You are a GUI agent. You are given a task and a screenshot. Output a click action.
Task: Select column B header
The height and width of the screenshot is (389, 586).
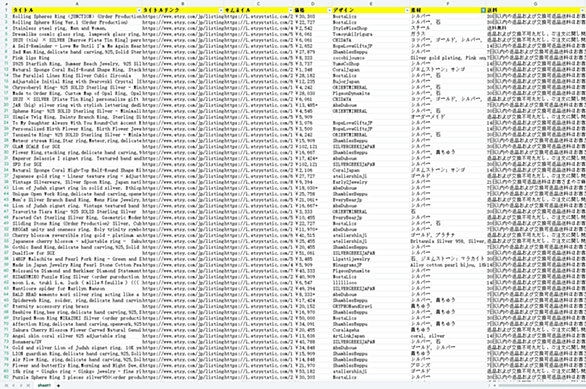coord(183,4)
